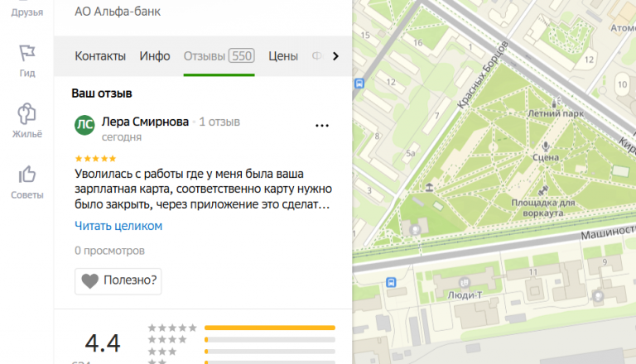Click the 0 просмотров view counter
This screenshot has height=364, width=636.
[109, 251]
